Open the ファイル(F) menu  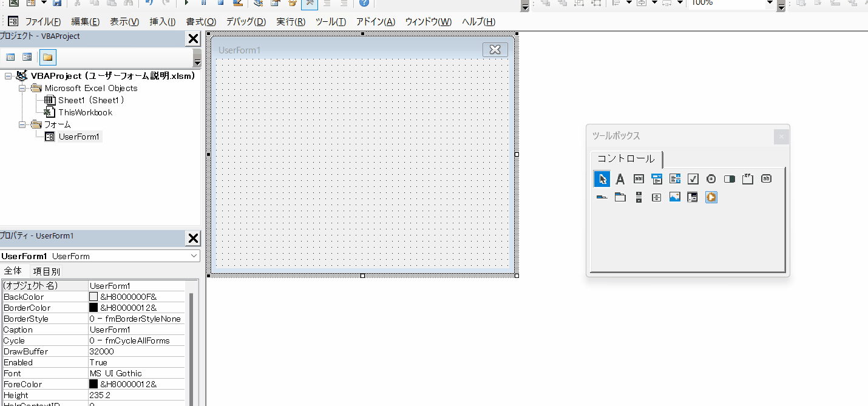pos(43,22)
